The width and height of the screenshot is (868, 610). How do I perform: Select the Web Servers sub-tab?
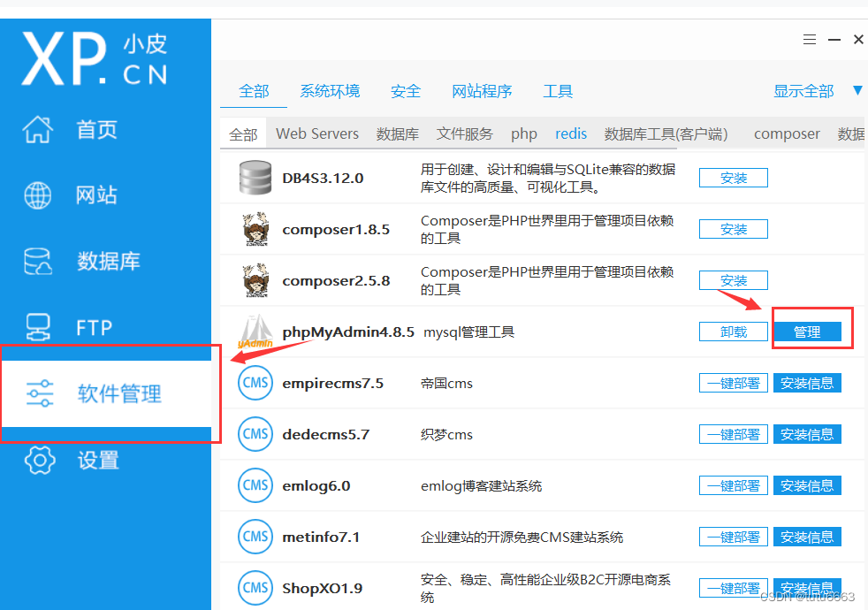(317, 134)
